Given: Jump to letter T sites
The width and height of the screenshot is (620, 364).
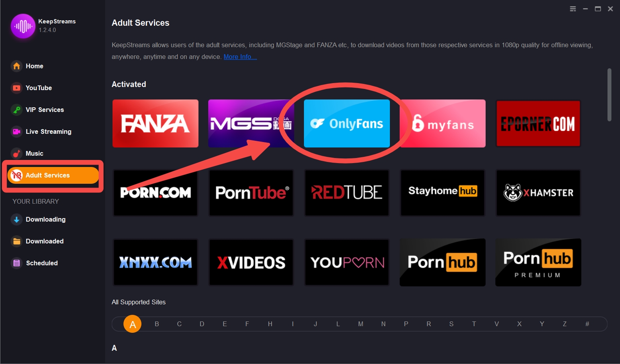Looking at the screenshot, I should pos(474,324).
